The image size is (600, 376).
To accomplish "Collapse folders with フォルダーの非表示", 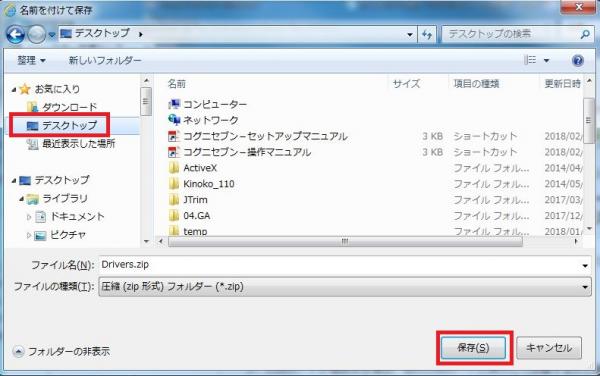I will pyautogui.click(x=62, y=351).
